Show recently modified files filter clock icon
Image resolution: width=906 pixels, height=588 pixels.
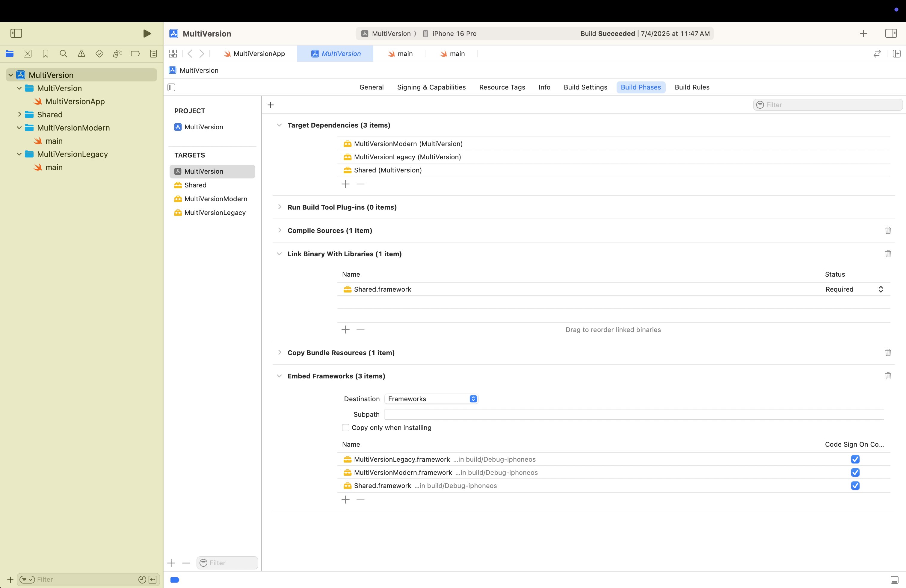[142, 579]
